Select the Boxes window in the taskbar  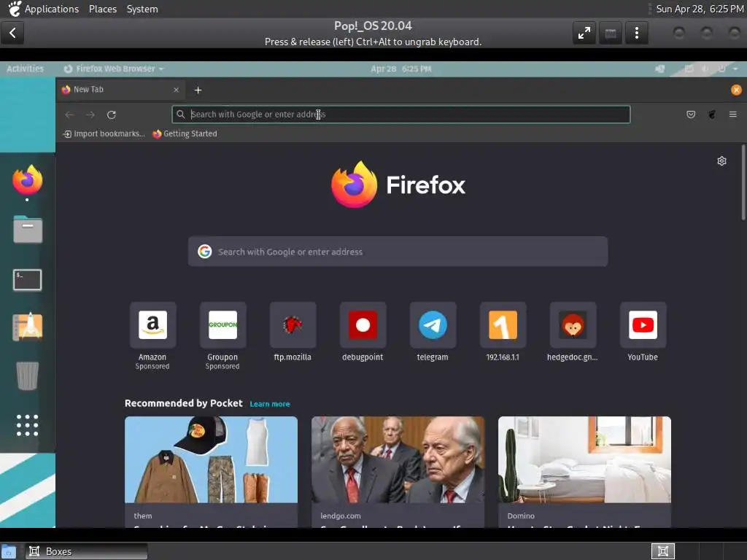pyautogui.click(x=87, y=551)
